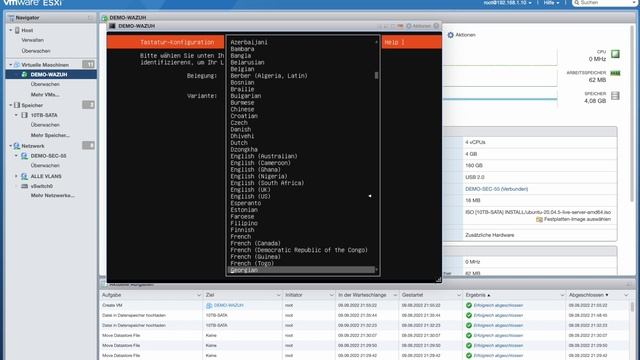Click the Virtuelle Maschinen icon

[17, 65]
